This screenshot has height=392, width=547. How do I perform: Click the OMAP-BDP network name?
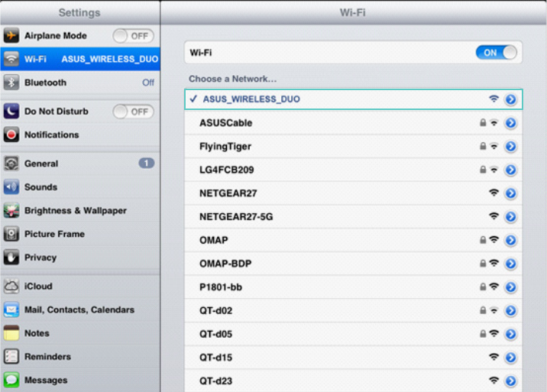pos(225,264)
